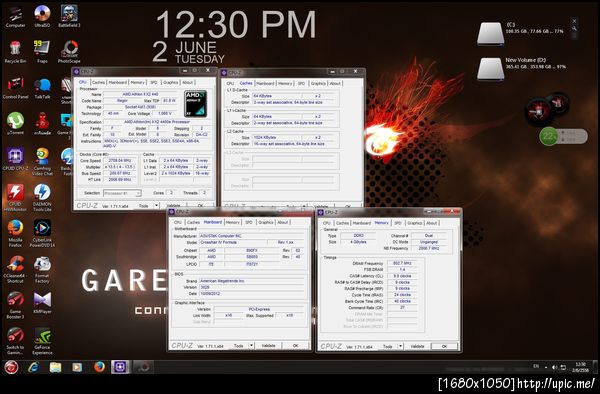Click the DRAM Frequency value field

coord(402,263)
